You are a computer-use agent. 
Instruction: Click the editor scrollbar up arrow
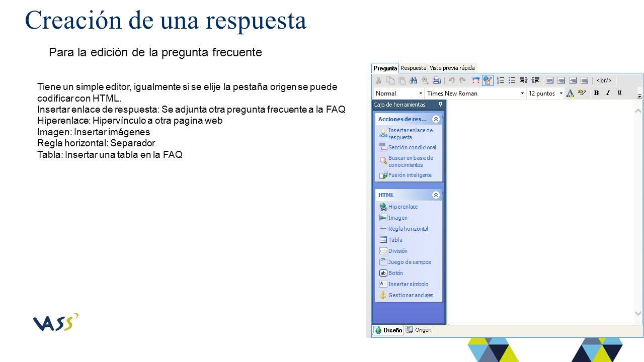point(638,111)
